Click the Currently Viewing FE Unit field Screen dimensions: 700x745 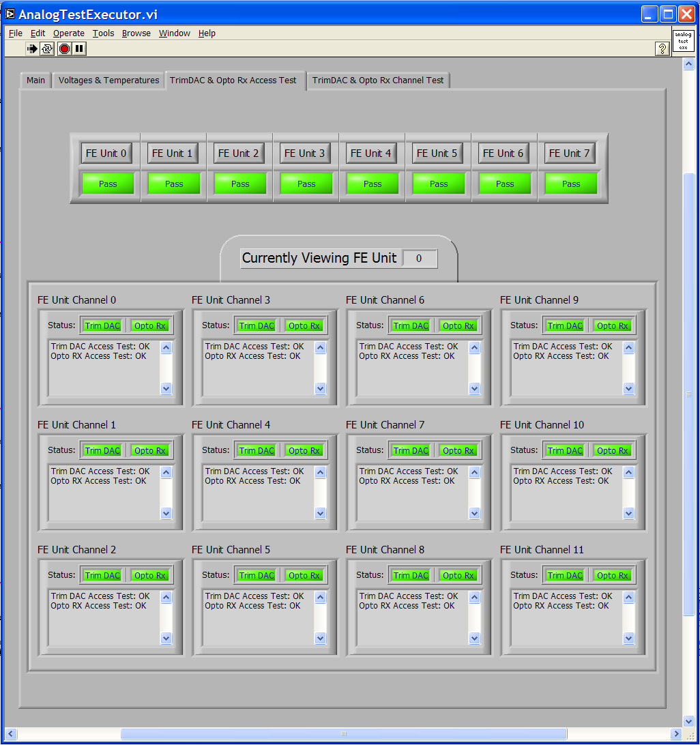point(419,259)
